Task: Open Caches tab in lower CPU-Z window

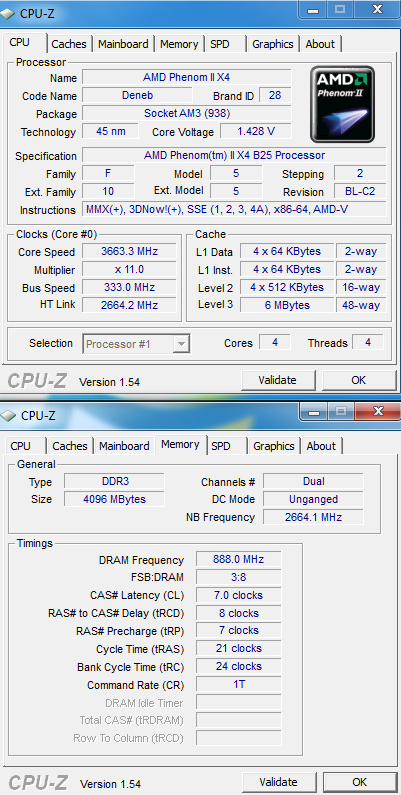Action: point(70,446)
